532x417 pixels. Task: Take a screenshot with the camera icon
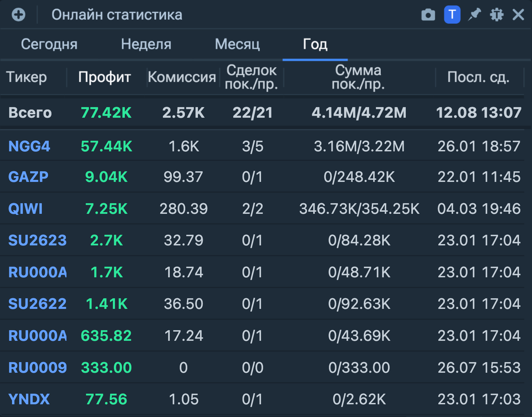(428, 15)
